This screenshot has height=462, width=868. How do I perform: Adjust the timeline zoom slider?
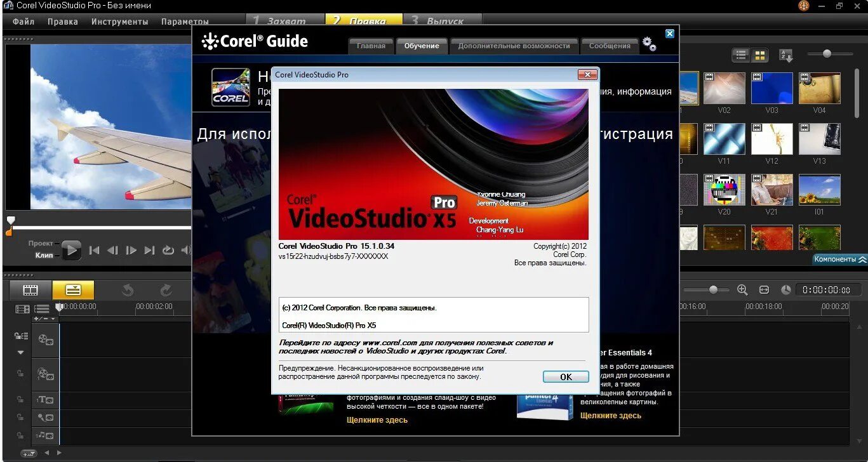pos(713,289)
